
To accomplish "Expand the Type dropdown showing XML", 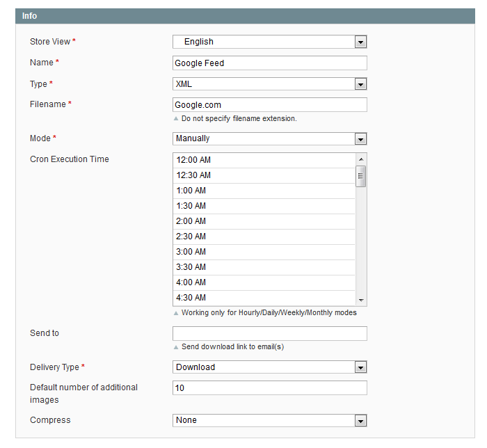I will [269, 84].
